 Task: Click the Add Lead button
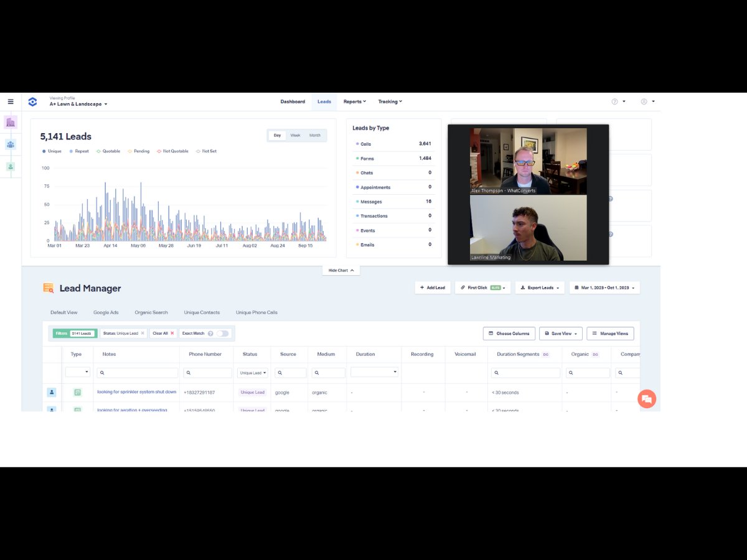[432, 287]
